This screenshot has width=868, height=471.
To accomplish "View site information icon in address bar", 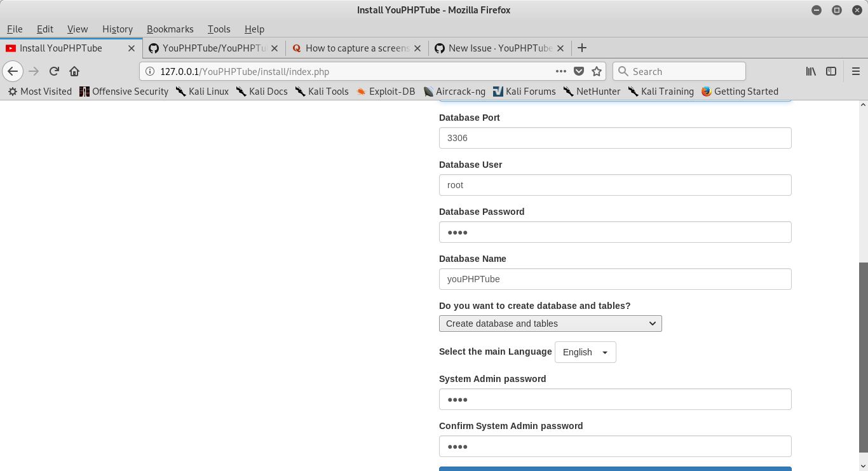I will [150, 71].
